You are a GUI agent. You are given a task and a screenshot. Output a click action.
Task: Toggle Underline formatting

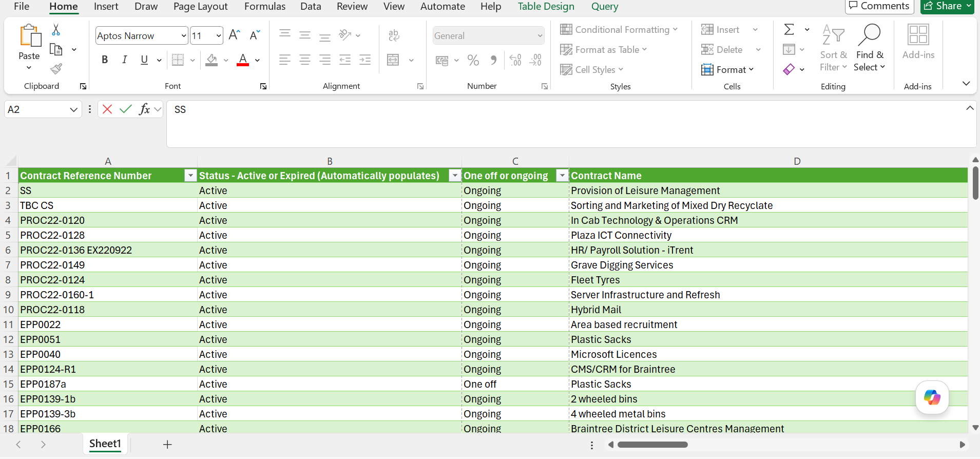[144, 60]
